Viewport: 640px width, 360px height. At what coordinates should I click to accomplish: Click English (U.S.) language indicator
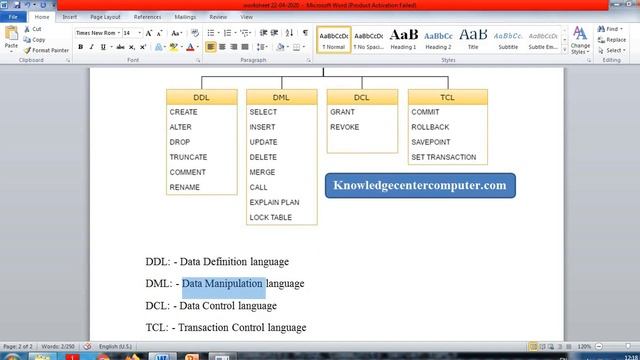(115, 347)
